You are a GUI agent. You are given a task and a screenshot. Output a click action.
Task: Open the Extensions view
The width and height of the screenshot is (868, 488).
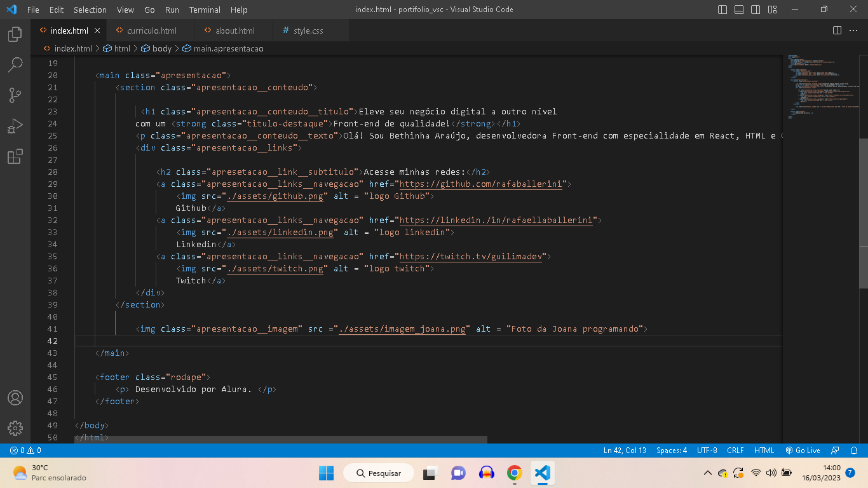point(15,156)
